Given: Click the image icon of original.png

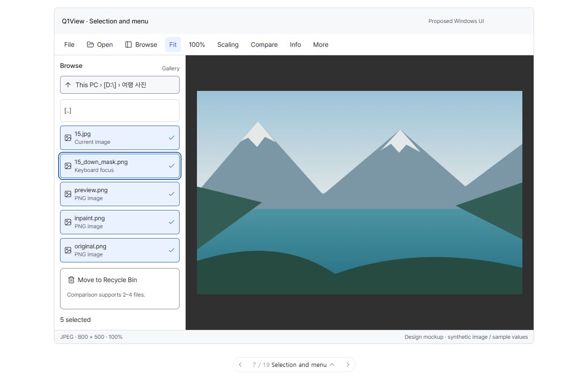Looking at the screenshot, I should point(68,250).
